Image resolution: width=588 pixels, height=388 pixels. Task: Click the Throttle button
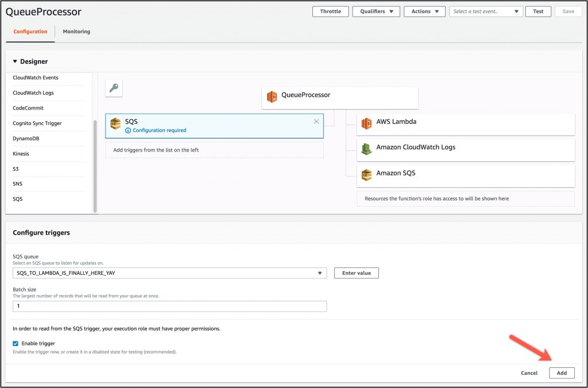pos(330,11)
